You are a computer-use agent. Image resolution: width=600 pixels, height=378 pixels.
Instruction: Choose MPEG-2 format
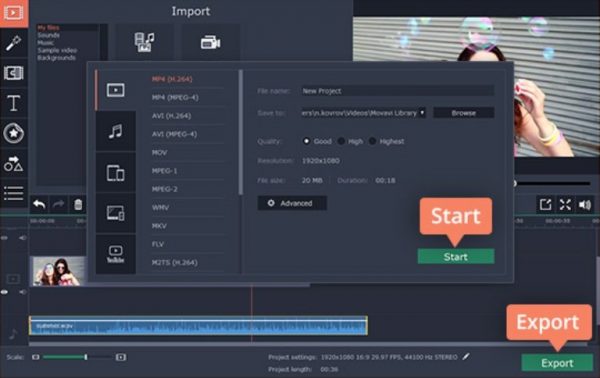[x=165, y=189]
